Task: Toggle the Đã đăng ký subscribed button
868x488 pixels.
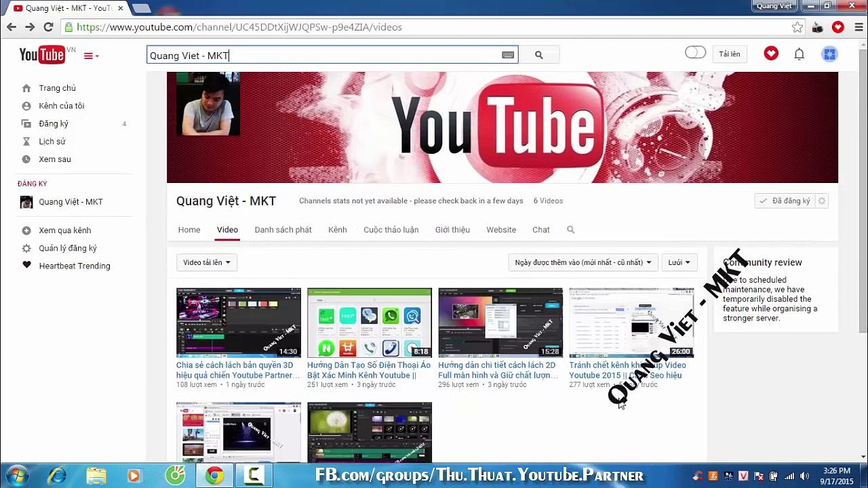Action: (x=785, y=201)
